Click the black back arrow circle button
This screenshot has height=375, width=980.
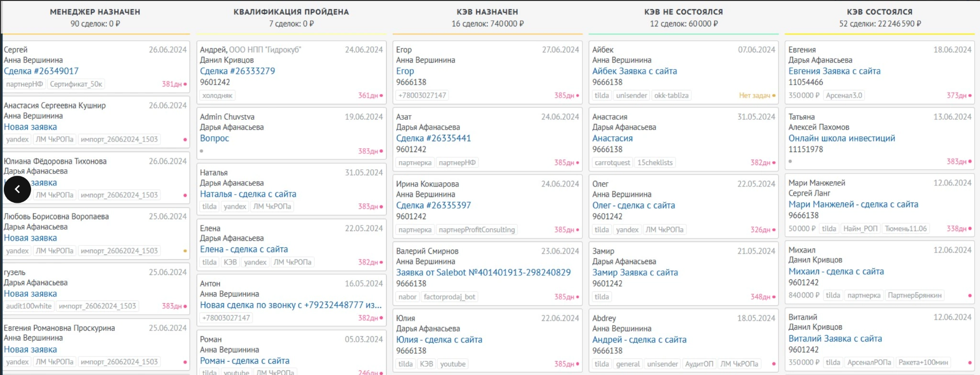(17, 189)
